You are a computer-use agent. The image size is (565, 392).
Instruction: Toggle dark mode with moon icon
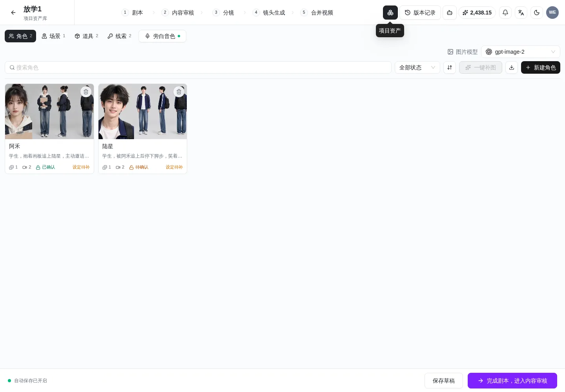(x=537, y=13)
